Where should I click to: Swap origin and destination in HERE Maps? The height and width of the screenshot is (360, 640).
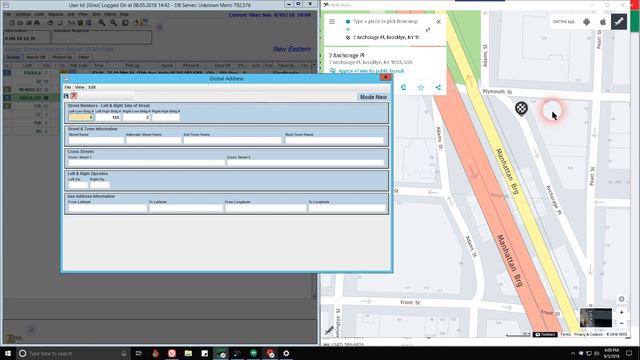pos(428,29)
